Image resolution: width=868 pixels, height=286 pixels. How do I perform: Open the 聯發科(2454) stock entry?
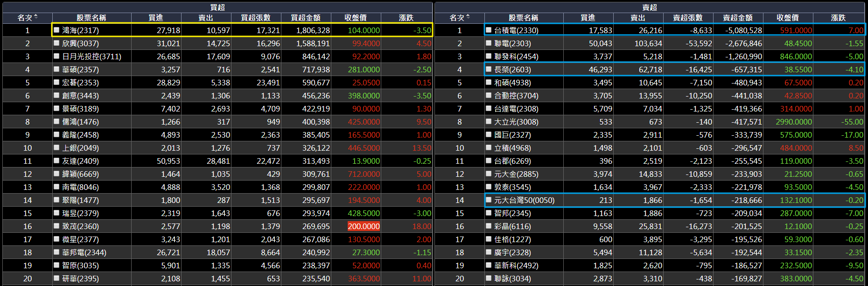click(x=516, y=56)
